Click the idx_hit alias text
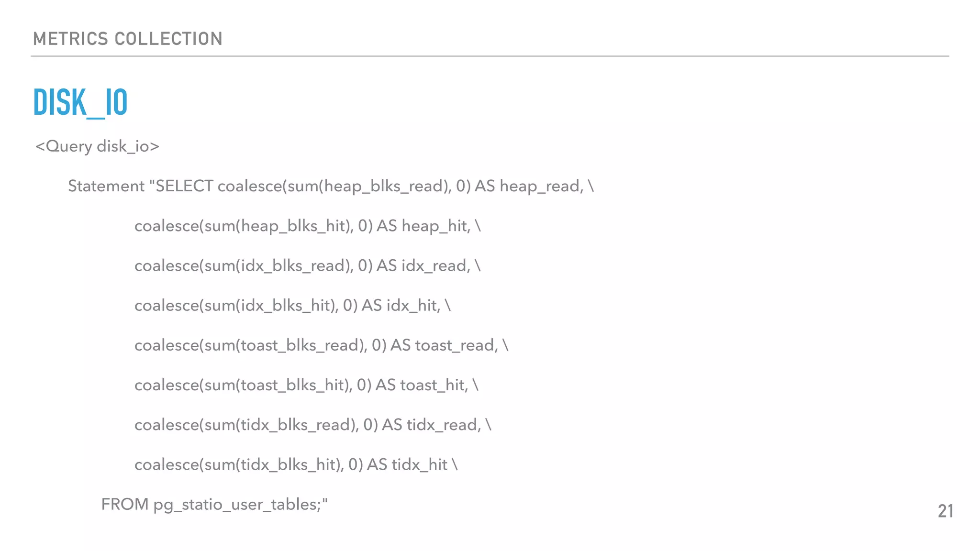Screen dimensions: 980x551 click(x=413, y=305)
